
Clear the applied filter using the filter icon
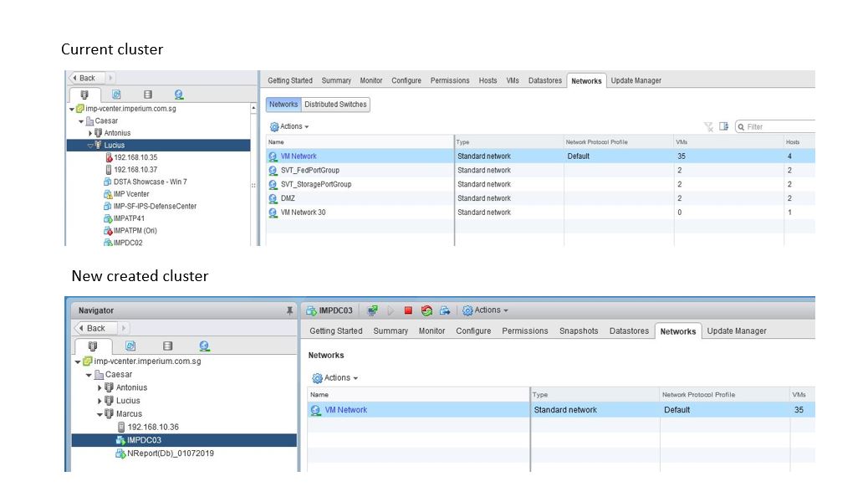(707, 125)
